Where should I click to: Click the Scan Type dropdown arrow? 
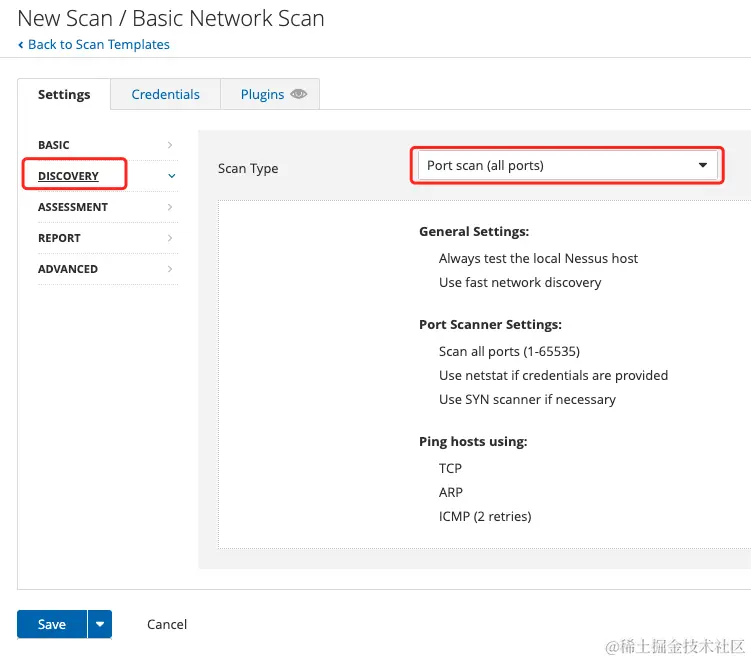[703, 165]
